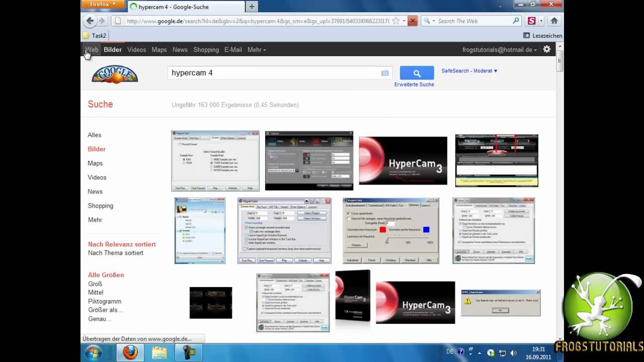
Task: Click the Größer als... size filter
Action: click(106, 310)
